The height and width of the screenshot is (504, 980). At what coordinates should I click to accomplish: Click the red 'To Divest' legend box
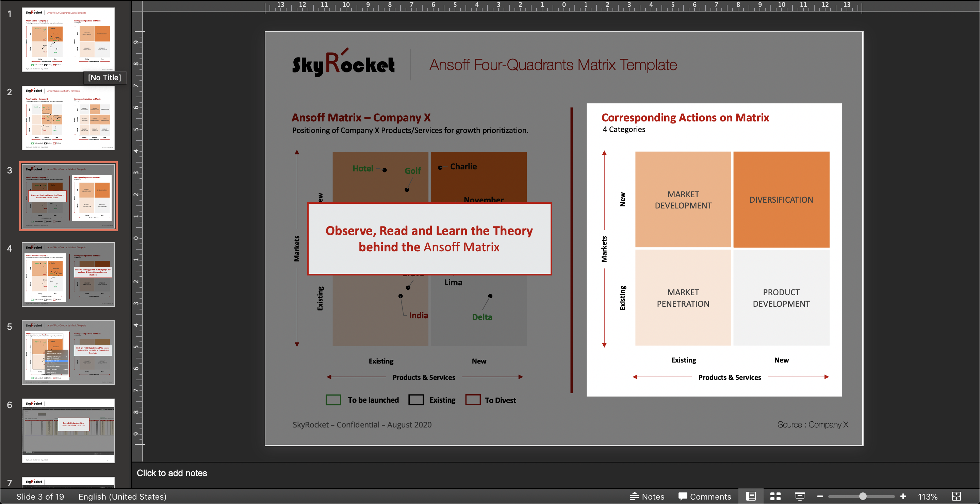pyautogui.click(x=473, y=400)
